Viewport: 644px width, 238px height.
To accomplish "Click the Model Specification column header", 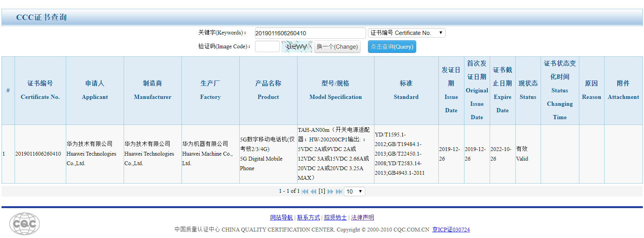I will click(336, 90).
